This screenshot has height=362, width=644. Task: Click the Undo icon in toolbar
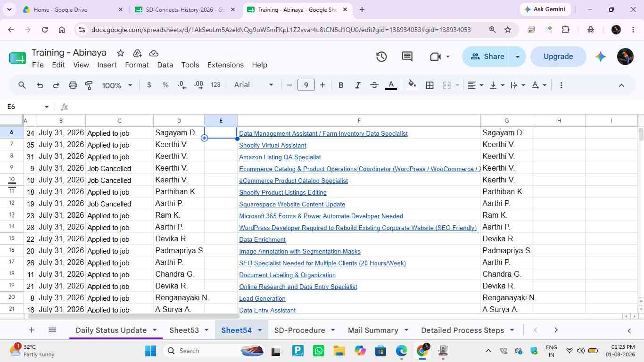[40, 85]
